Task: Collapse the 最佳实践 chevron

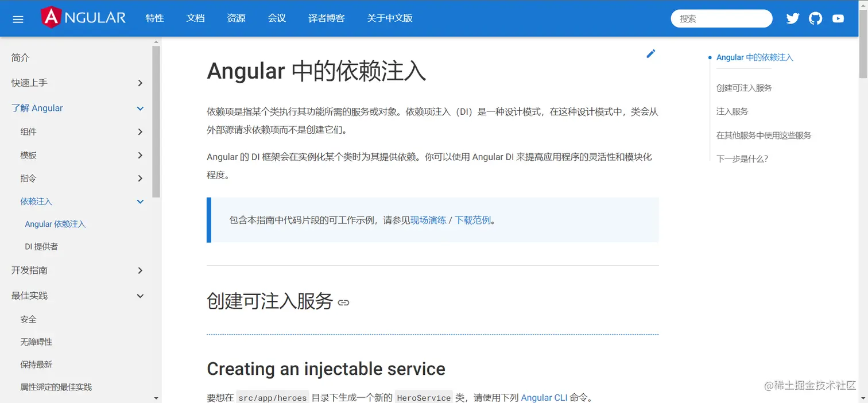Action: (140, 296)
